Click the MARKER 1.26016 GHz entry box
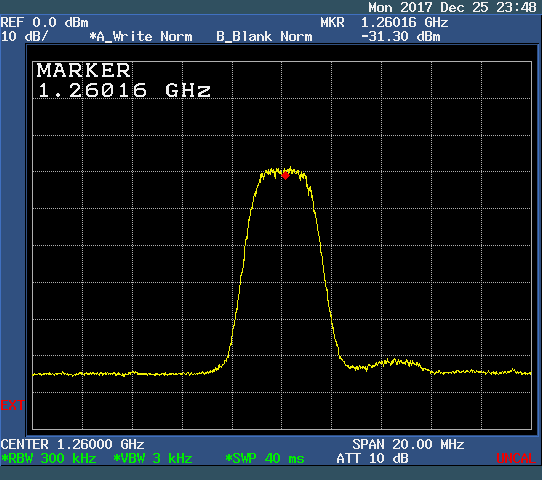542x480 pixels. tap(123, 80)
